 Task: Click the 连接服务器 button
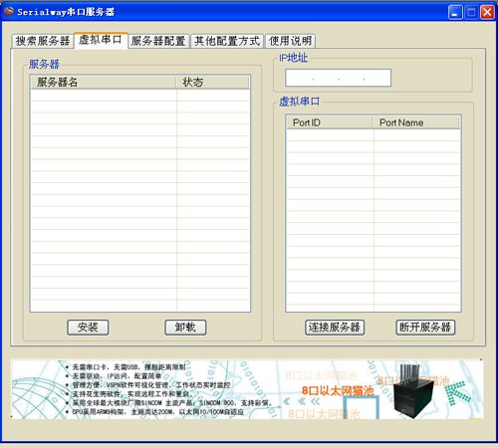pyautogui.click(x=335, y=328)
